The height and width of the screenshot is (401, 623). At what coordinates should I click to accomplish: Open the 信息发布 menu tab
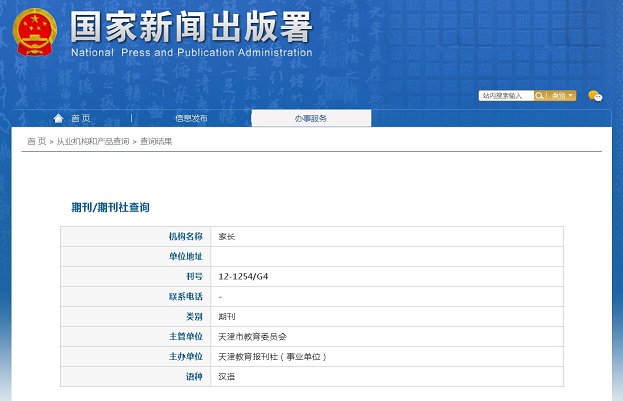coord(191,118)
